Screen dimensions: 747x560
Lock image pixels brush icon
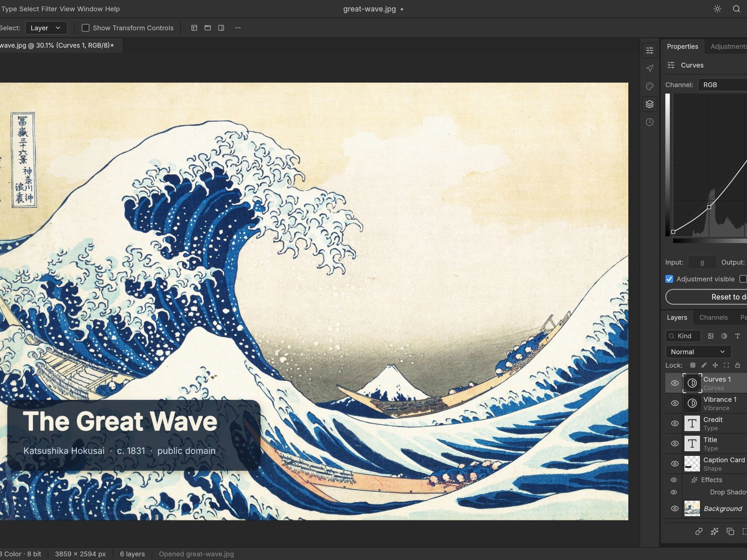pos(704,365)
